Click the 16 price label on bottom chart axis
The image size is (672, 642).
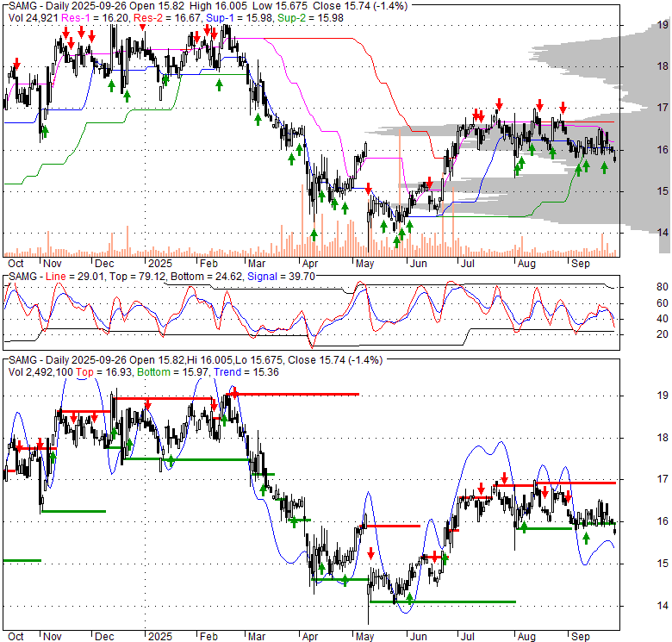click(663, 521)
